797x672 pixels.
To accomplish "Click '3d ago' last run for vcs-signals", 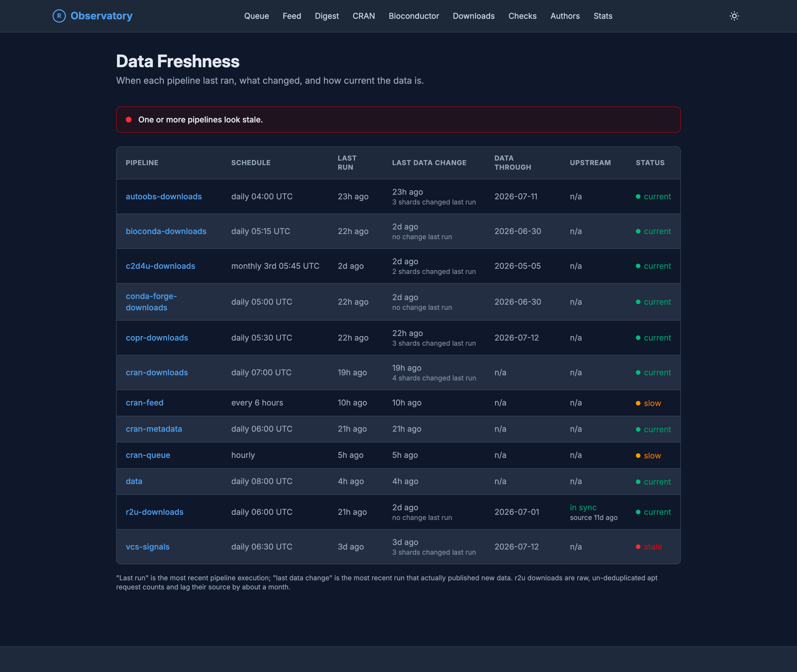I will (x=351, y=547).
